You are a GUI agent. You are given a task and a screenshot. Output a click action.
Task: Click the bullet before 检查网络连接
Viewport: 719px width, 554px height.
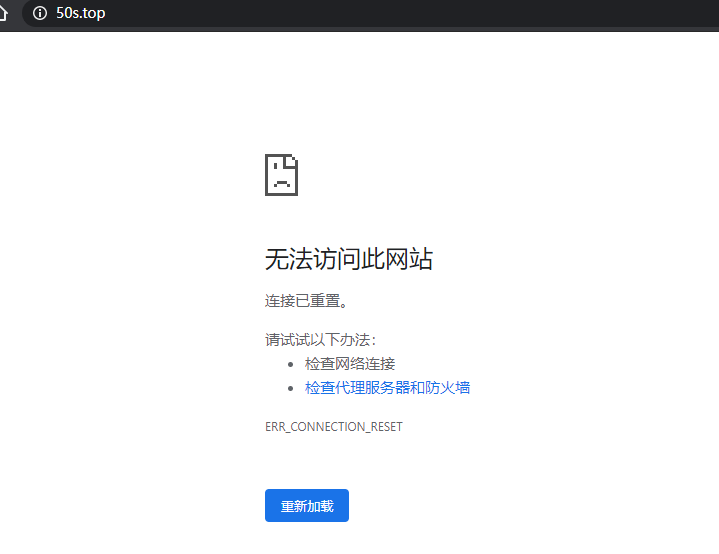290,364
